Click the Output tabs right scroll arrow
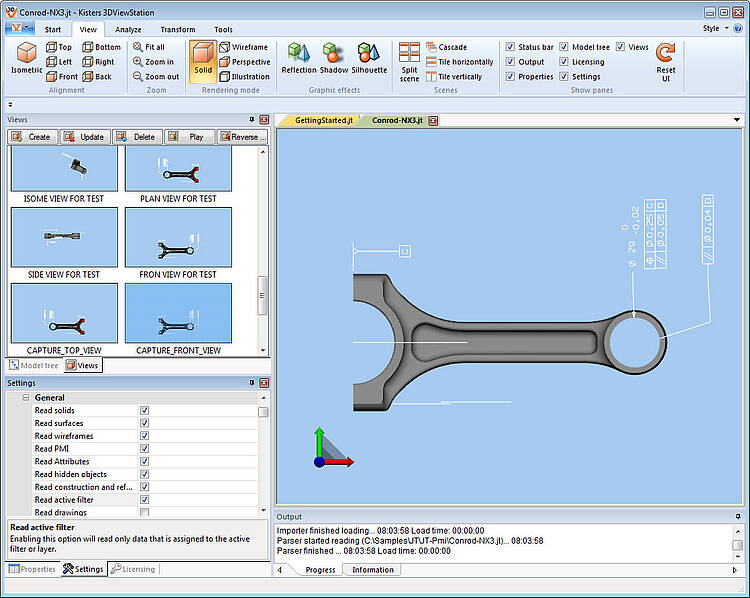This screenshot has height=598, width=750. [735, 570]
